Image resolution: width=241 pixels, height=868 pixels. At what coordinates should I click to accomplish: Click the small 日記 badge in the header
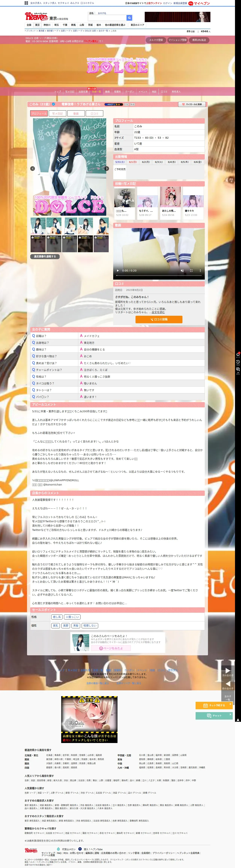(127, 104)
